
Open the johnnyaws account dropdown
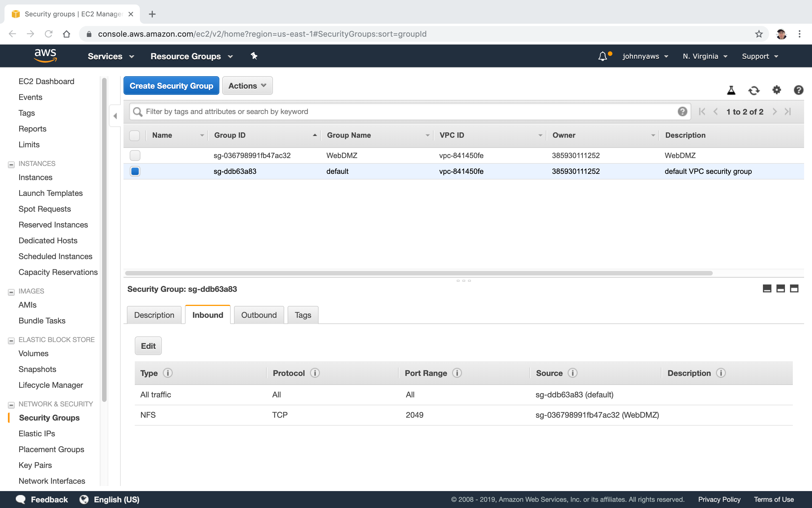coord(645,56)
